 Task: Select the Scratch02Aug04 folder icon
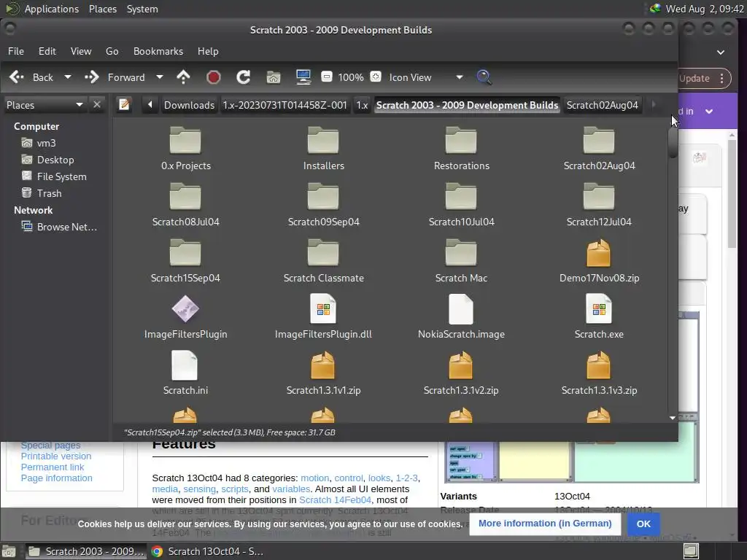[x=599, y=149]
